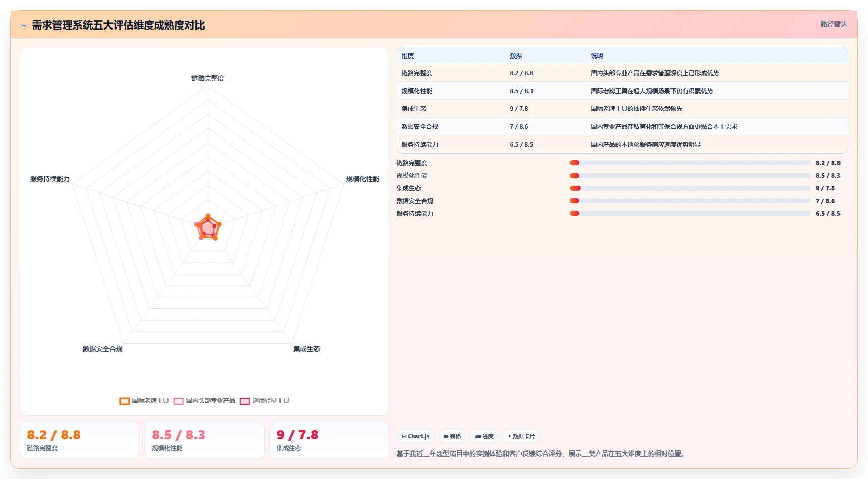This screenshot has height=479, width=868.
Task: Click the 集成生态 label in the progress list
Action: (409, 188)
